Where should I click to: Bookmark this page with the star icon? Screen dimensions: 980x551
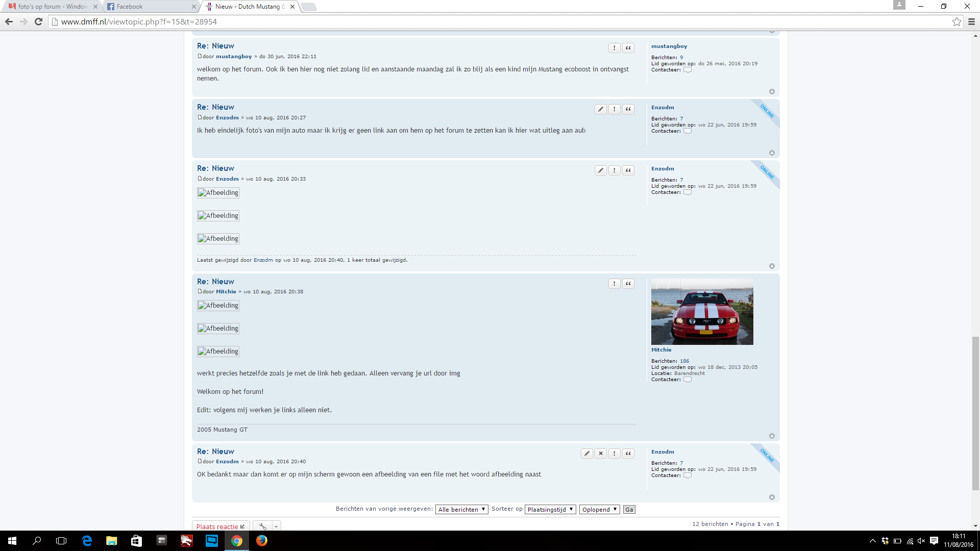(957, 21)
